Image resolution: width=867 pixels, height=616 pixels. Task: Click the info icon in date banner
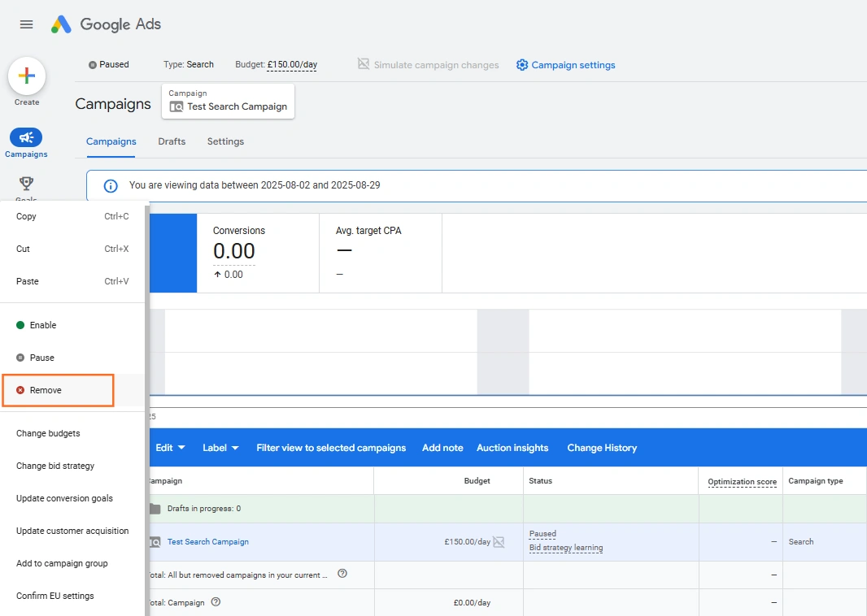(x=111, y=185)
